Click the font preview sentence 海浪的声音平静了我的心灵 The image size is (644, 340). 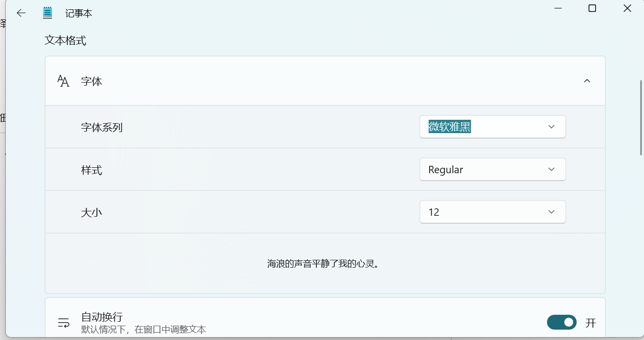pos(325,263)
